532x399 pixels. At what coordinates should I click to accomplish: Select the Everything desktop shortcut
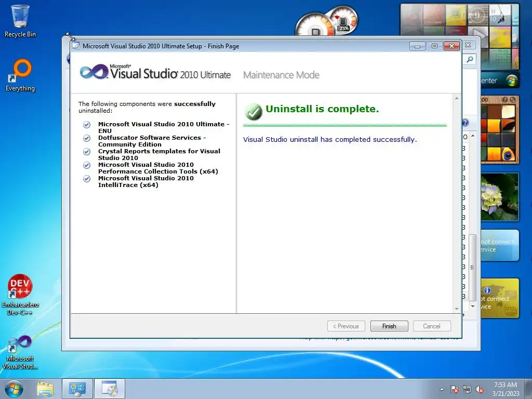click(20, 75)
